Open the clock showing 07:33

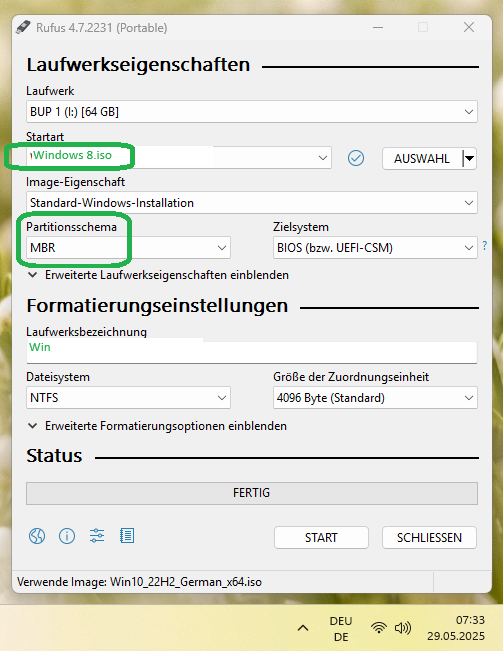pyautogui.click(x=456, y=628)
